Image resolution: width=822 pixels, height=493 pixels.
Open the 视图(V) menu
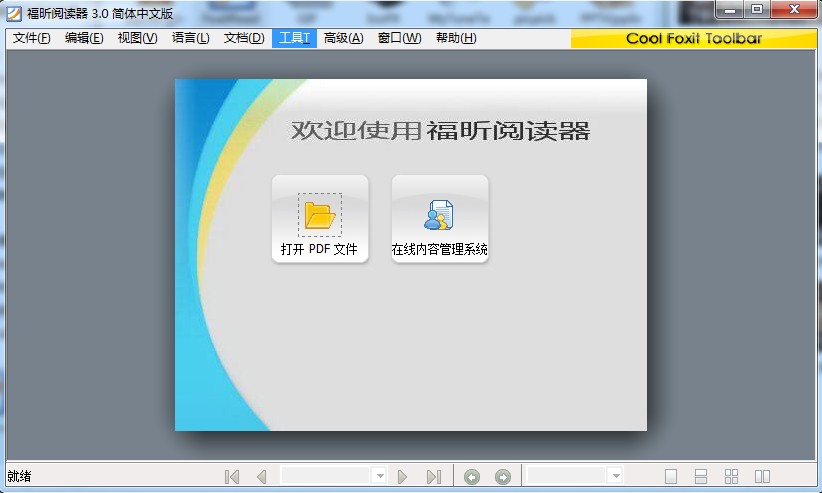[x=137, y=38]
